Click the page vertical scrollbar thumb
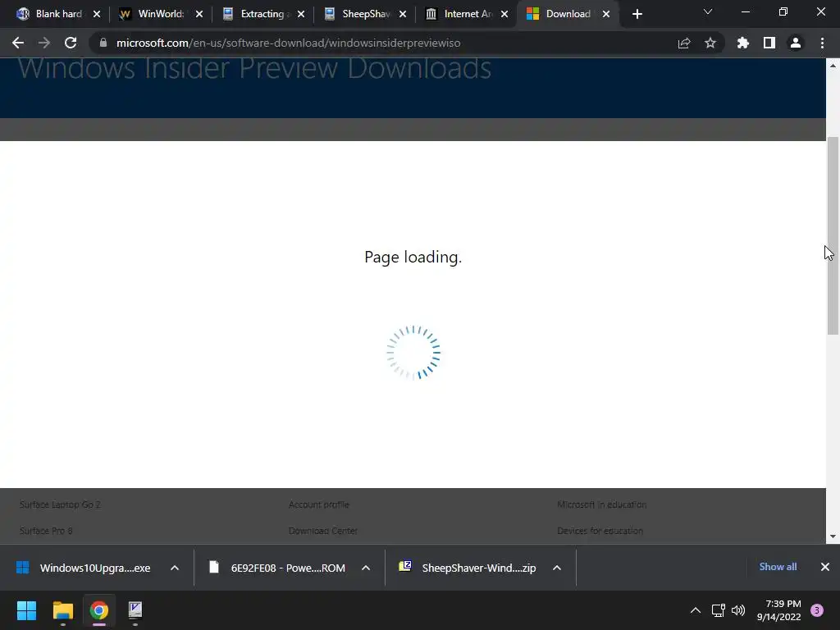This screenshot has width=840, height=630. pyautogui.click(x=833, y=235)
